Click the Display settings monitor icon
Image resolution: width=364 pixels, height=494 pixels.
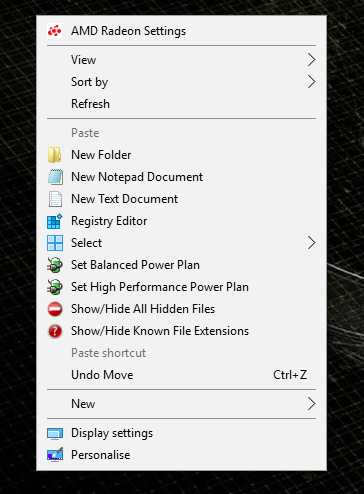(55, 433)
